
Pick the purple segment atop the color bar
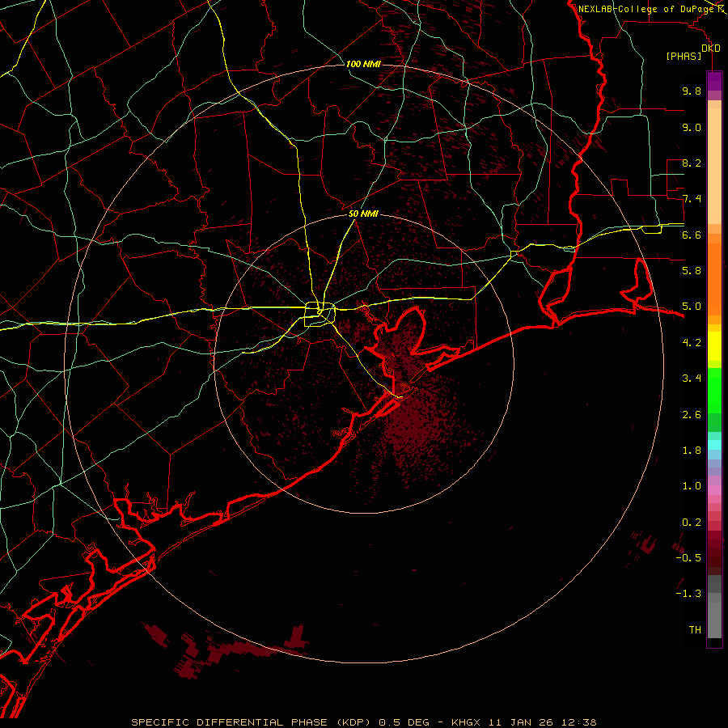[714, 81]
